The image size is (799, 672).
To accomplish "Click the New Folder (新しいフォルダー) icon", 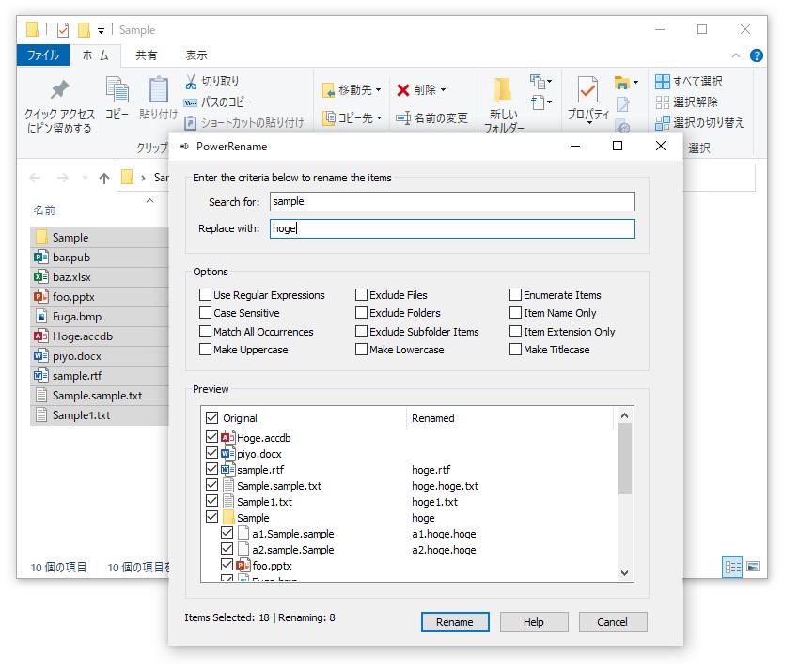I will pyautogui.click(x=503, y=90).
